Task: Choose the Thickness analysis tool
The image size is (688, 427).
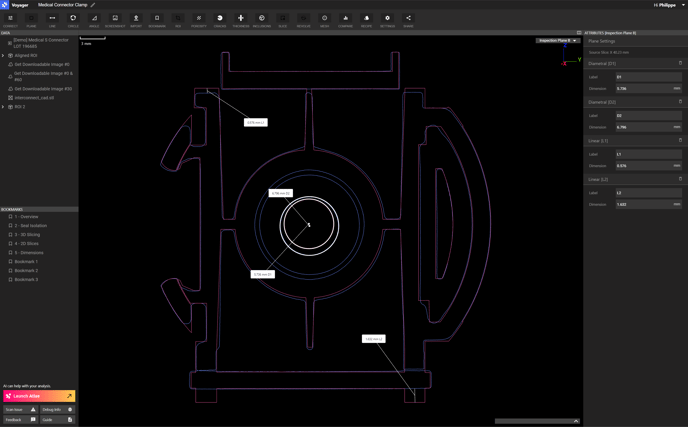Action: [x=241, y=20]
